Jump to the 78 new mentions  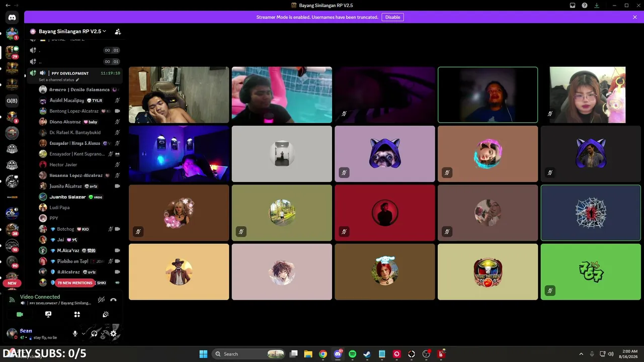pyautogui.click(x=75, y=283)
